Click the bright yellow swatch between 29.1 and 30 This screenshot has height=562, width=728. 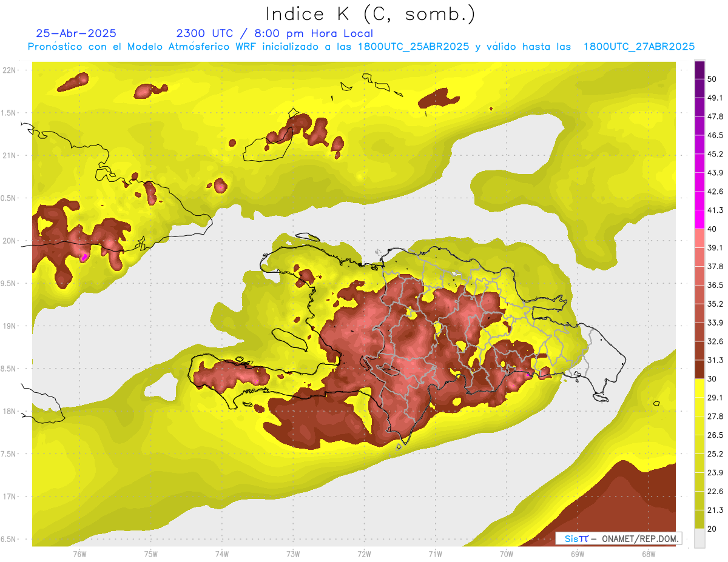[x=700, y=388]
